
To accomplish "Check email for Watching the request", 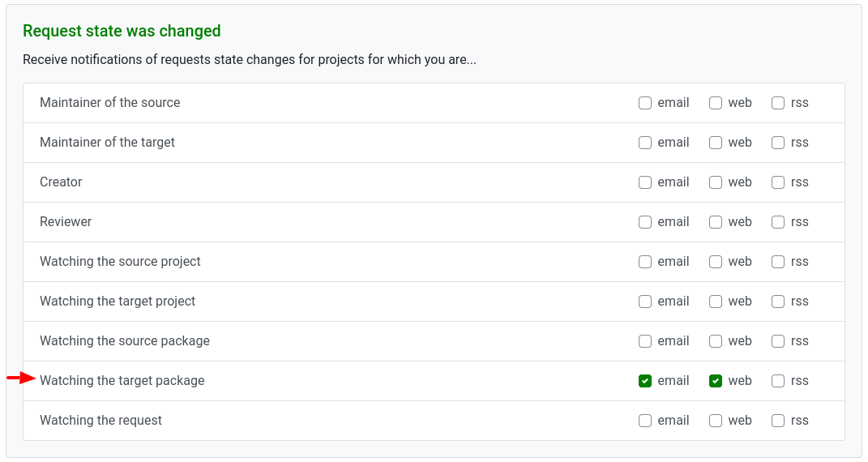I will 645,421.
